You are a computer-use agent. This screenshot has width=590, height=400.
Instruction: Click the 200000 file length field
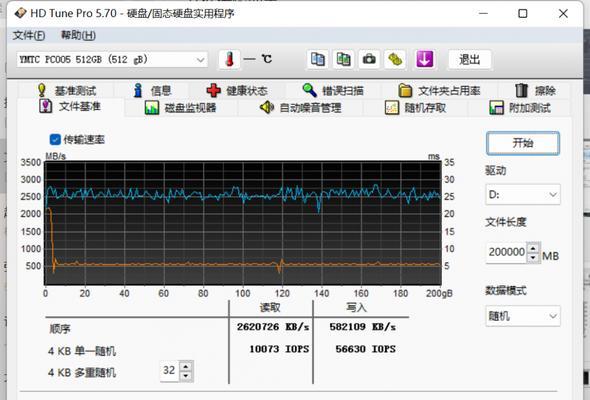coord(506,252)
